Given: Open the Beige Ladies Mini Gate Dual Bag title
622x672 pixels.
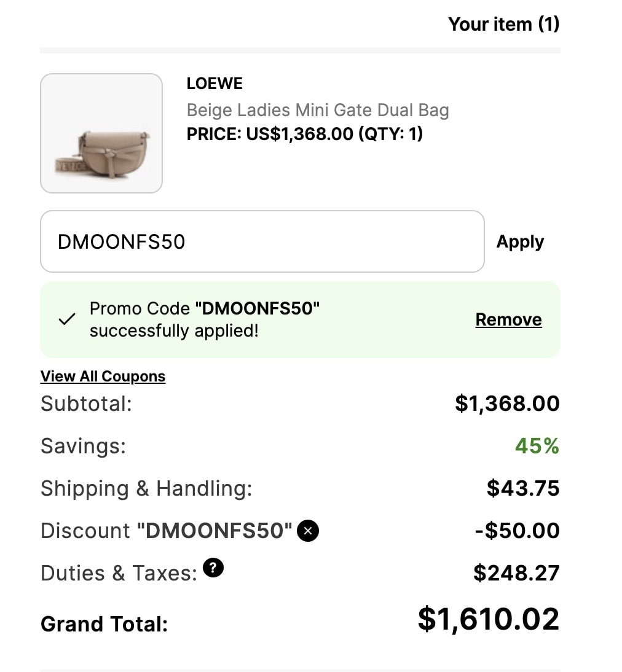Looking at the screenshot, I should click(x=318, y=110).
